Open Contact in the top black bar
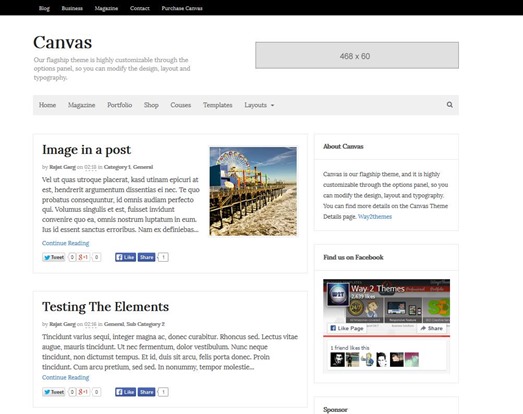Screen dimensions: 523x414 (x=140, y=8)
